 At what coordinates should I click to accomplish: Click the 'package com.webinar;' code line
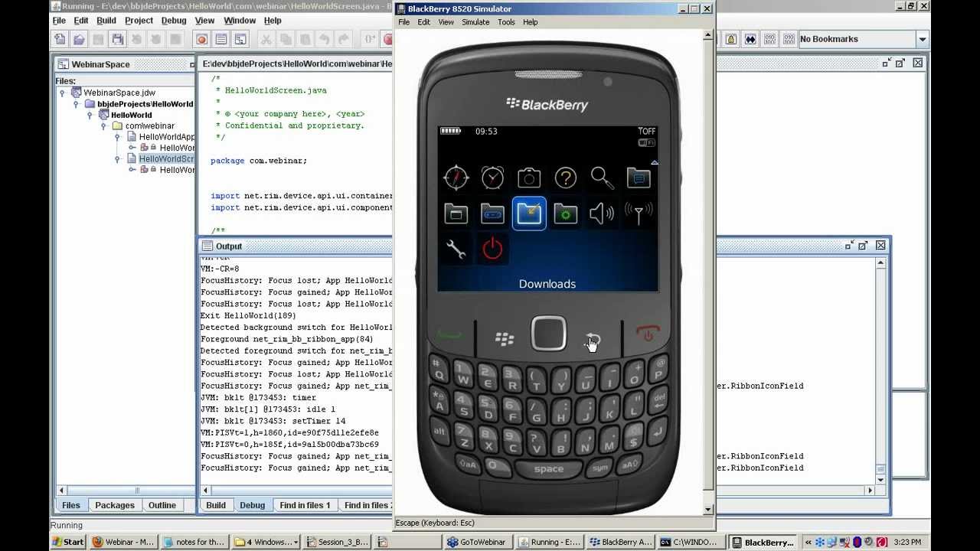pos(259,161)
